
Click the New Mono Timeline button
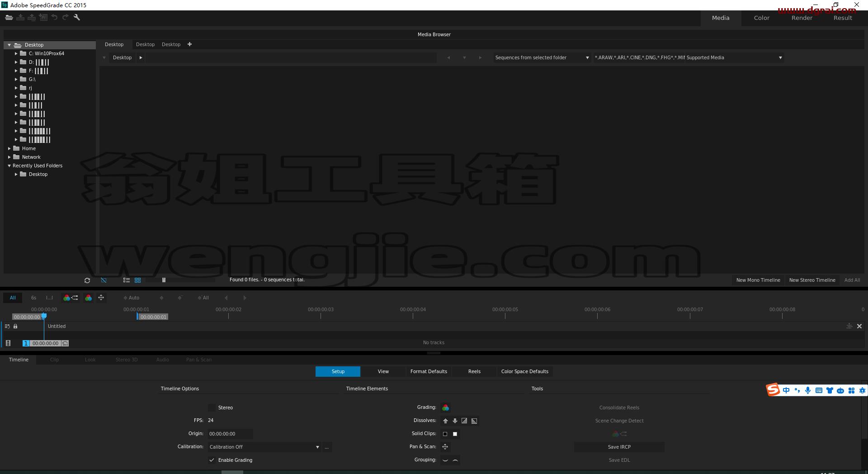point(758,280)
